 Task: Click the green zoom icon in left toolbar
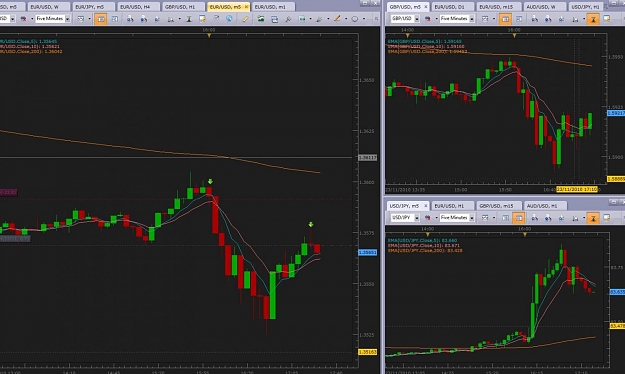pyautogui.click(x=302, y=19)
